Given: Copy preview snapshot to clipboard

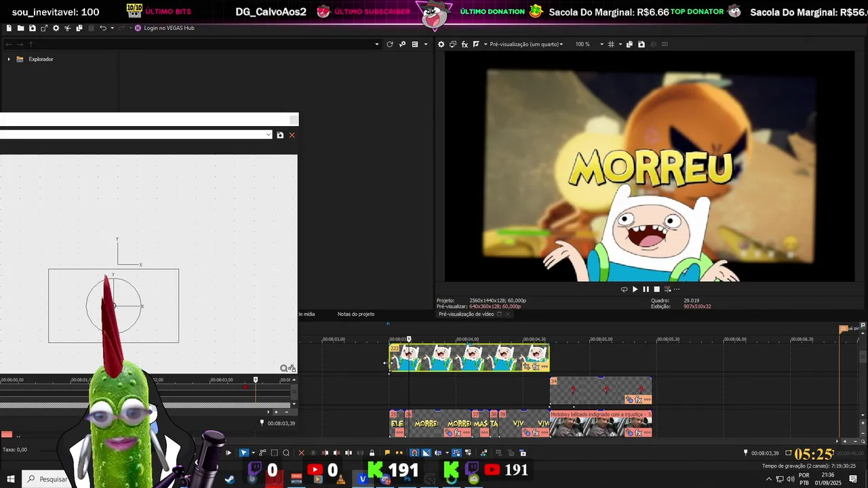Looking at the screenshot, I should coord(629,44).
